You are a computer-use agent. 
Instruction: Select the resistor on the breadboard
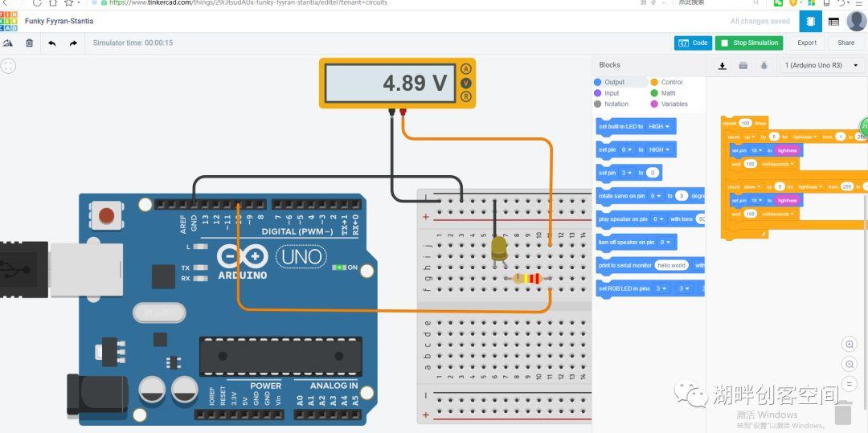pos(527,278)
